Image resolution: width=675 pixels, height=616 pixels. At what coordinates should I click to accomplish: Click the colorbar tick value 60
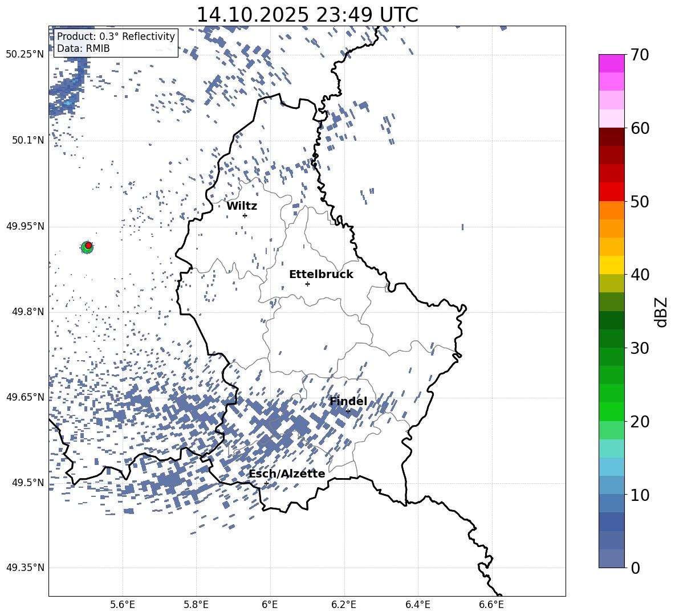(x=640, y=128)
